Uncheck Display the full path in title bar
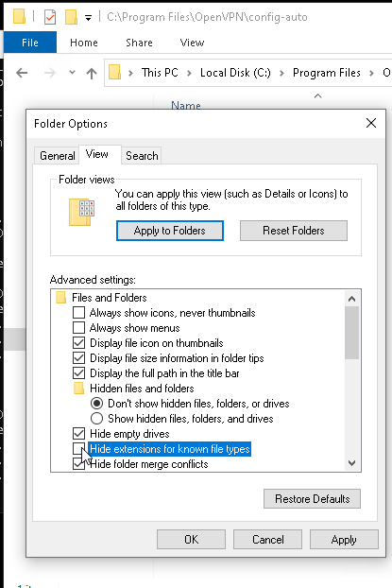The image size is (392, 588). coord(78,373)
